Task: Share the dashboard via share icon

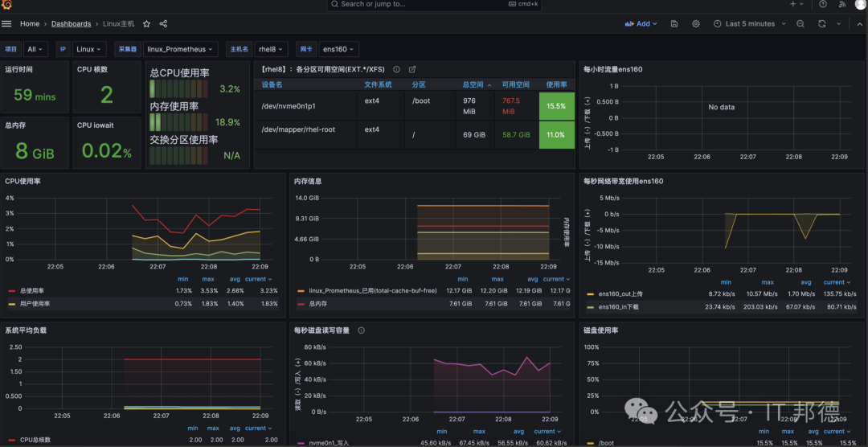Action: (x=163, y=24)
